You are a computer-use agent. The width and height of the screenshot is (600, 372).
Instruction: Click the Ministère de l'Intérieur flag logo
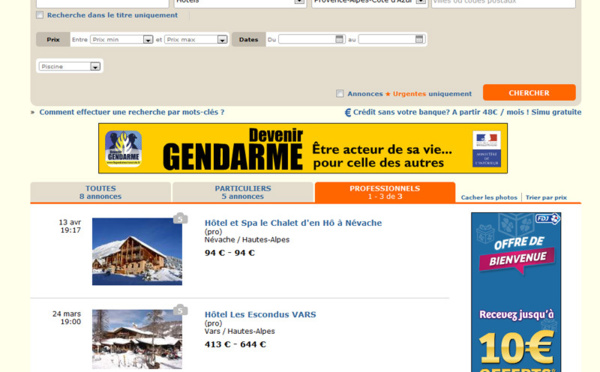tap(486, 148)
